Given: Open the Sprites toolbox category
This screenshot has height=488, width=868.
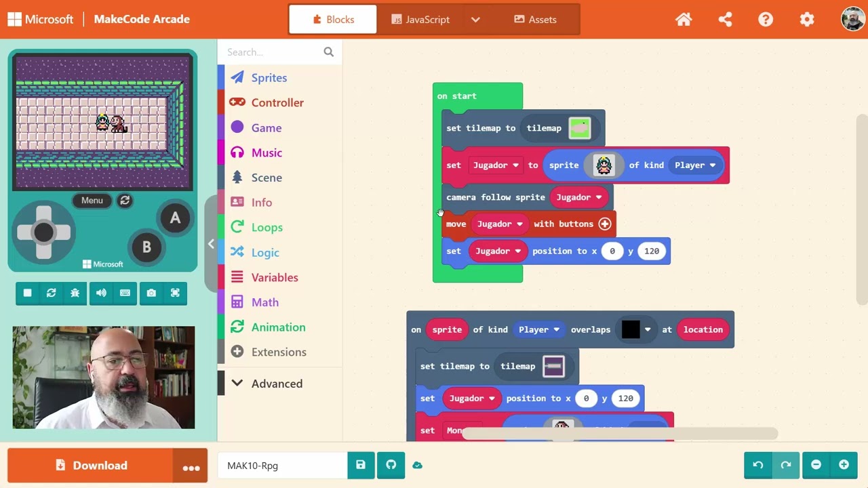Looking at the screenshot, I should [279, 78].
